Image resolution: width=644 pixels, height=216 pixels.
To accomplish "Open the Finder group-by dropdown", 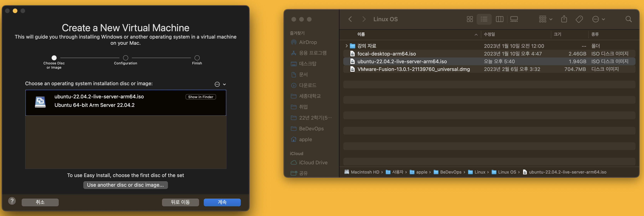I will 545,19.
